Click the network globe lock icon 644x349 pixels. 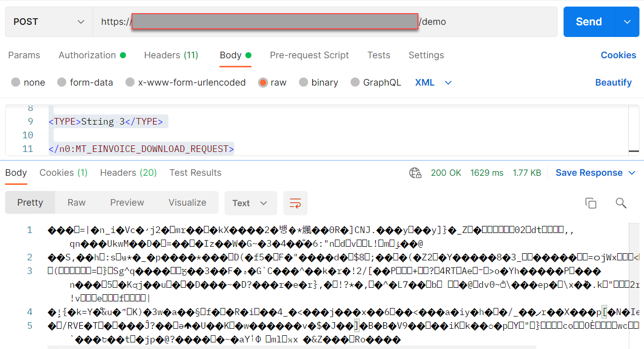click(x=415, y=173)
